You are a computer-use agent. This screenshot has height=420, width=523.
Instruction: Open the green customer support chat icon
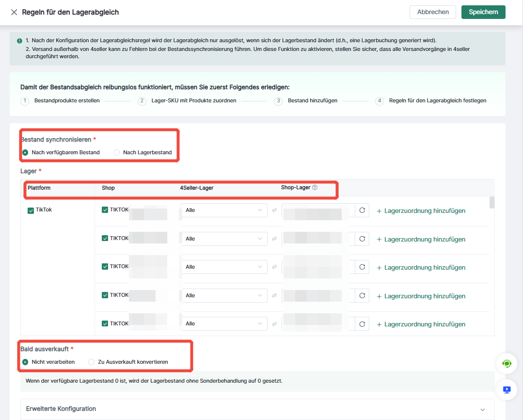pos(507,364)
